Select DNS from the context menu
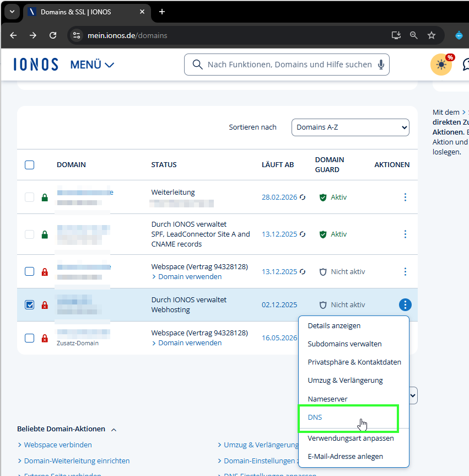 (315, 418)
